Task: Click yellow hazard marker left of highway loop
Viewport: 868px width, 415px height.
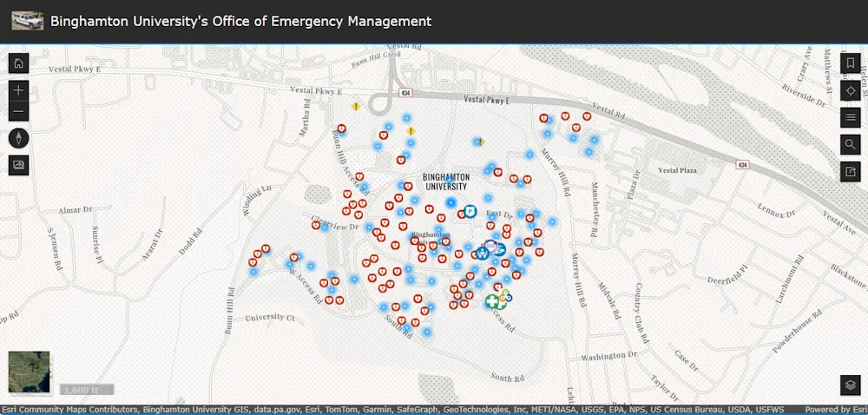Action: point(356,106)
